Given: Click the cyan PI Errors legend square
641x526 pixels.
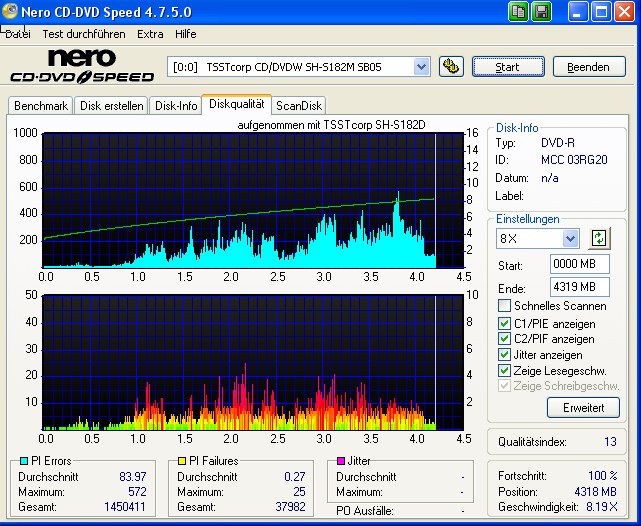Looking at the screenshot, I should pyautogui.click(x=24, y=461).
